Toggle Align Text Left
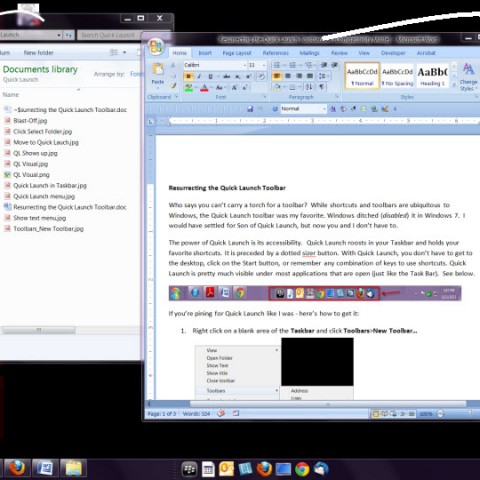This screenshot has height=480, width=480. [277, 76]
